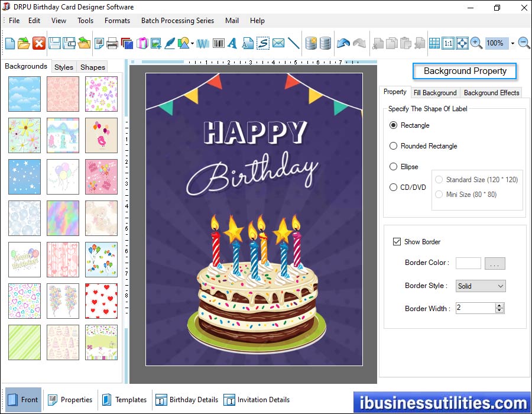Open the zoom percentage dropdown arrow

click(x=512, y=43)
